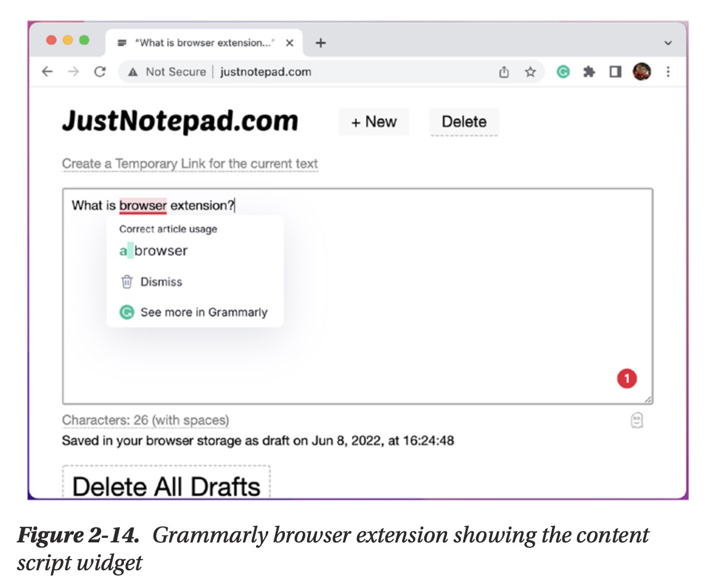Close the "What is browser extension" tab
724x588 pixels.
[290, 43]
